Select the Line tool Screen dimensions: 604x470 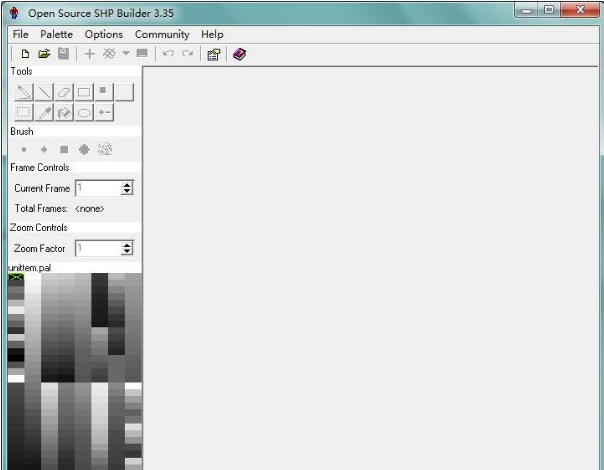pos(44,92)
